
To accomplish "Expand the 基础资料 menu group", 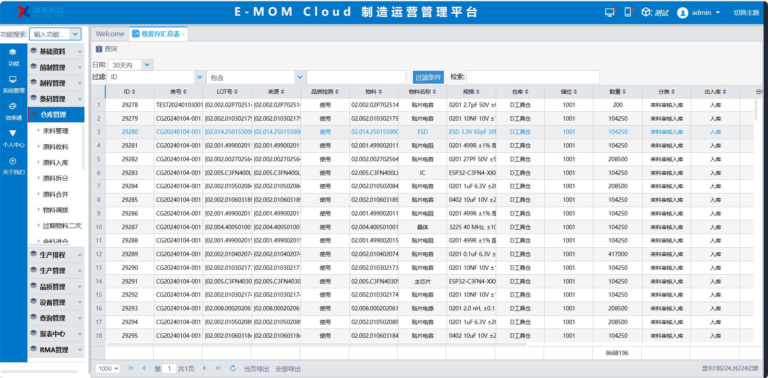I will tap(56, 51).
